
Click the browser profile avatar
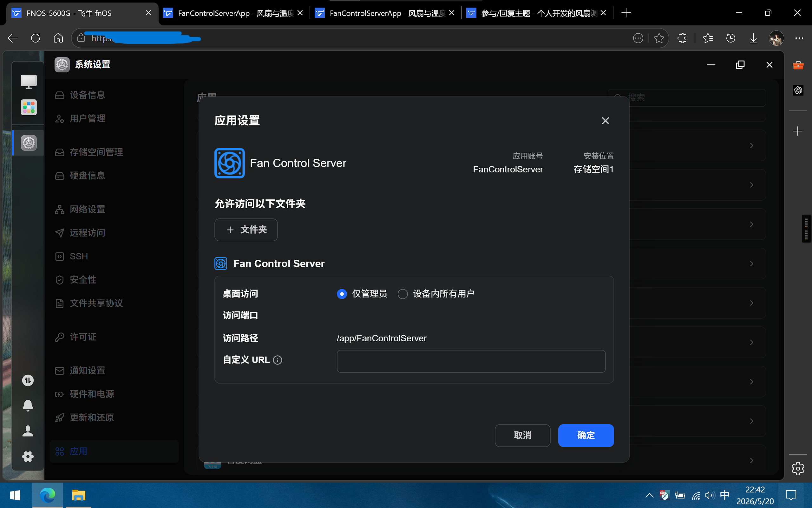coord(776,38)
